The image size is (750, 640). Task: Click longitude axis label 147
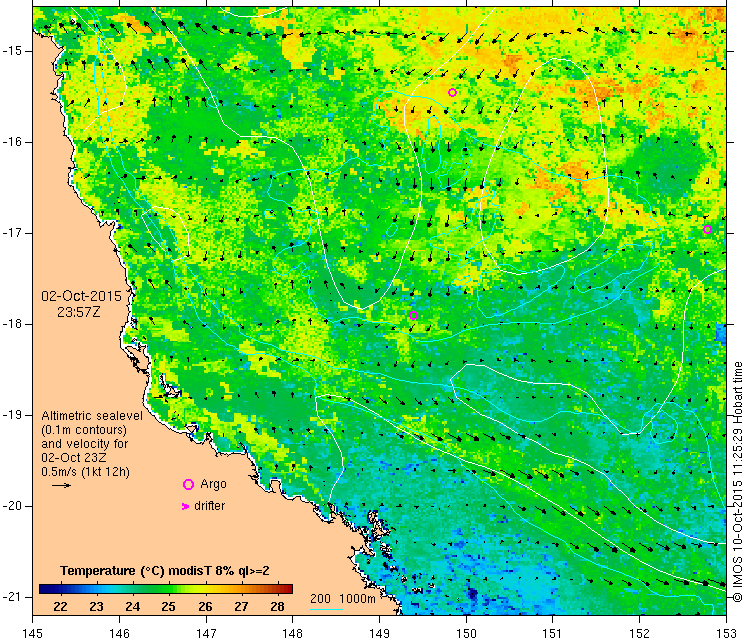click(x=206, y=633)
